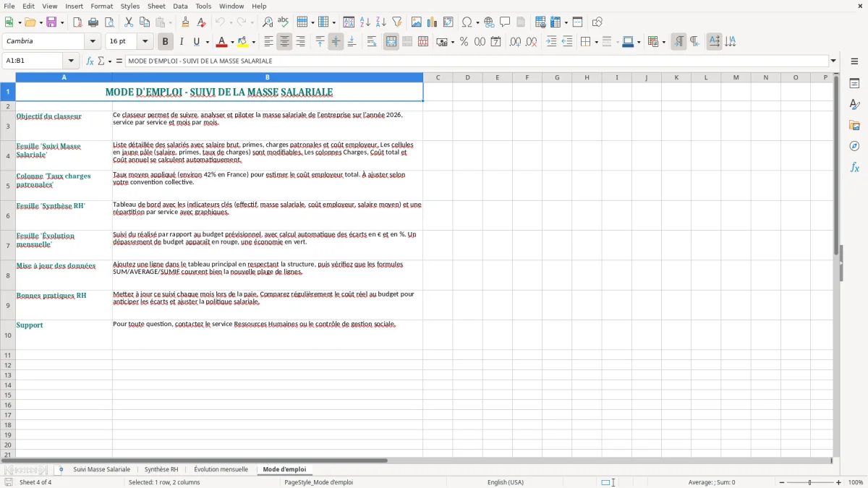Open Find & Replace

pyautogui.click(x=268, y=22)
